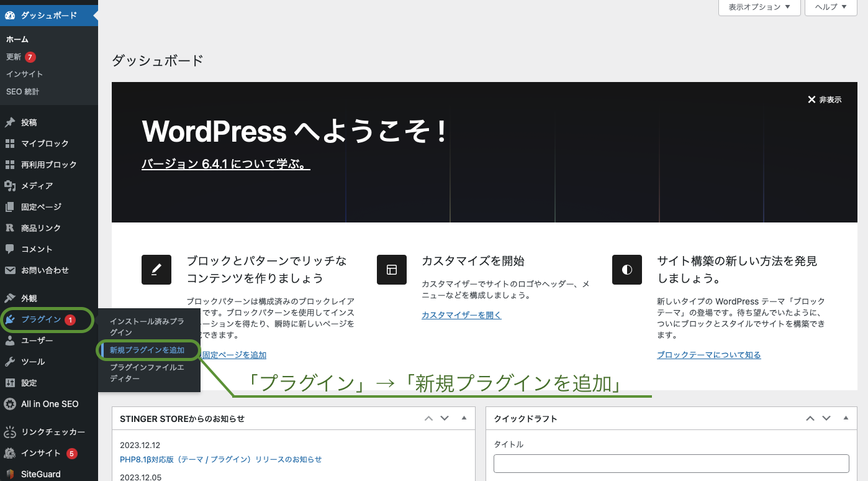
Task: Choose インストール済みプラグイン in flyout
Action: 147,327
